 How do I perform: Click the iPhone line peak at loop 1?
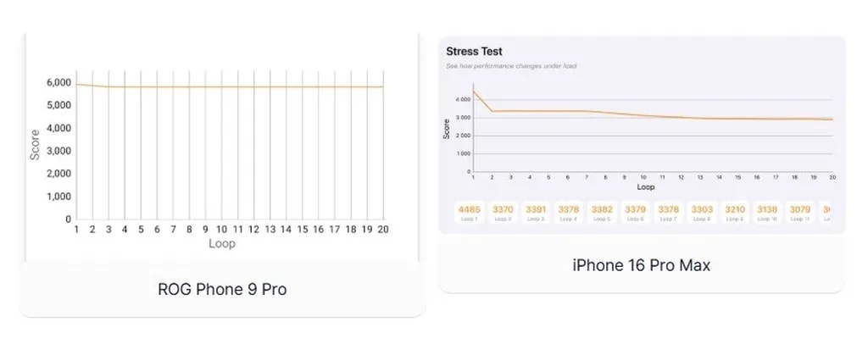tap(473, 91)
